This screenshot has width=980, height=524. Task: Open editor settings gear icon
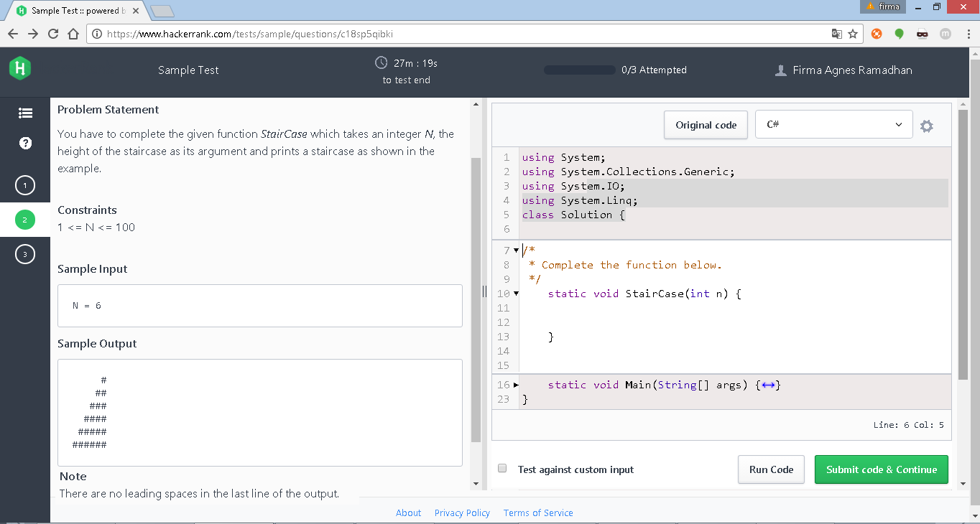tap(927, 126)
